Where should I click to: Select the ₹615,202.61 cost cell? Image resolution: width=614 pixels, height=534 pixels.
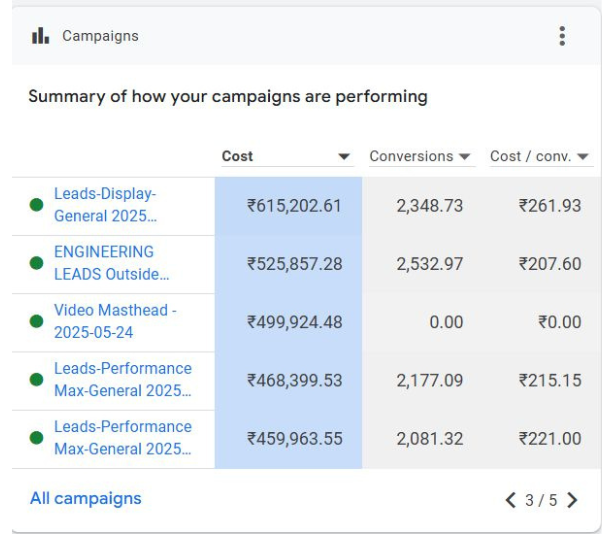(294, 206)
